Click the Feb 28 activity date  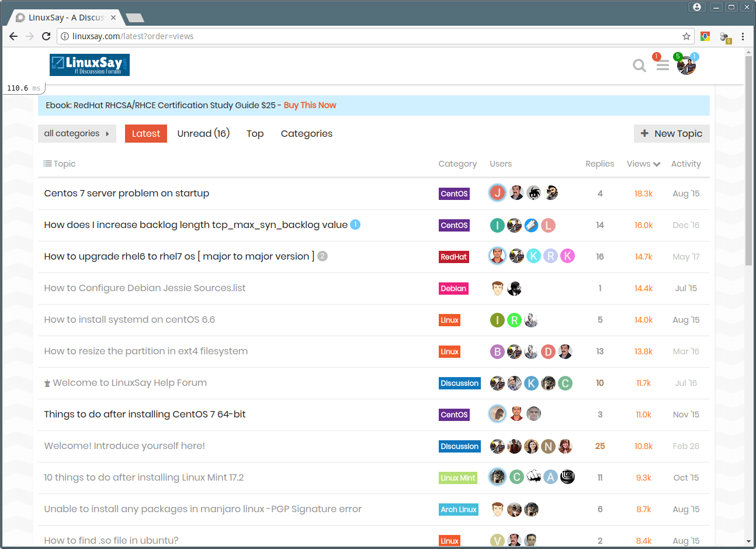click(x=686, y=446)
